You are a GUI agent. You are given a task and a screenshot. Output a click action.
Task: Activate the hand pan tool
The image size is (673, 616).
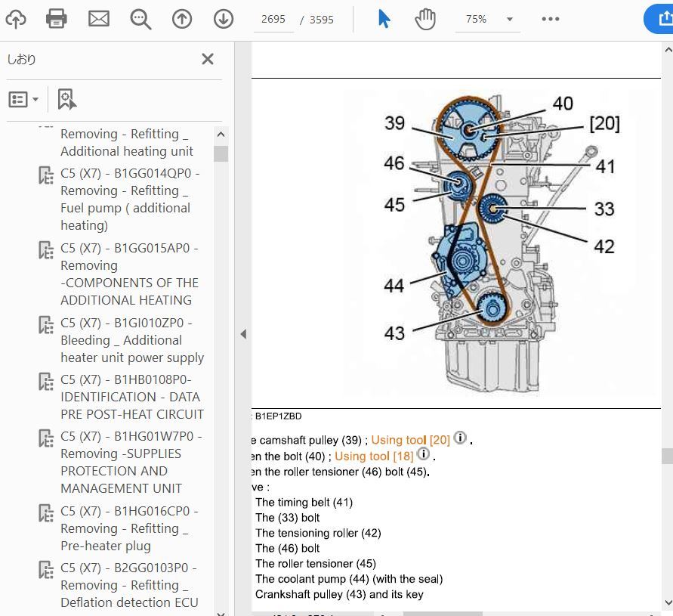[425, 20]
